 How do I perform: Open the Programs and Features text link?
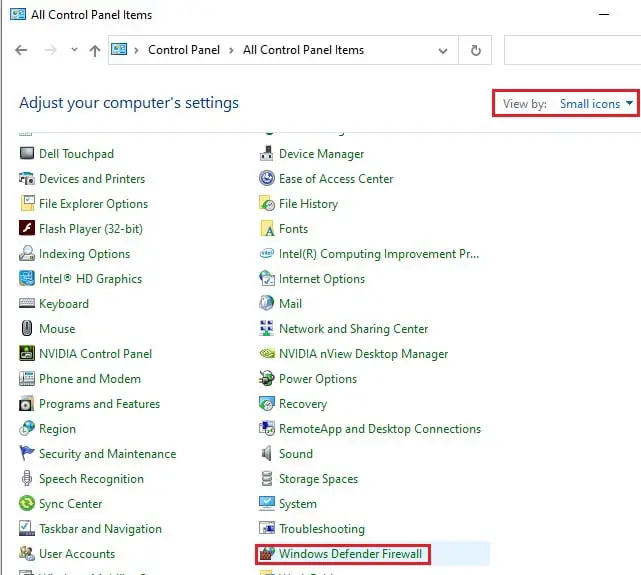(x=99, y=404)
